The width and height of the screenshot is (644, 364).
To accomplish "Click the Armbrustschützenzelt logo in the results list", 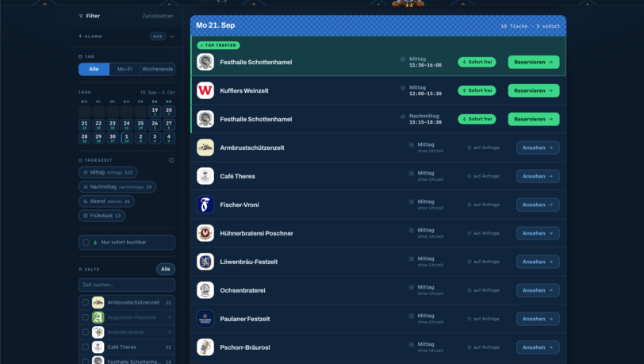I will click(205, 148).
